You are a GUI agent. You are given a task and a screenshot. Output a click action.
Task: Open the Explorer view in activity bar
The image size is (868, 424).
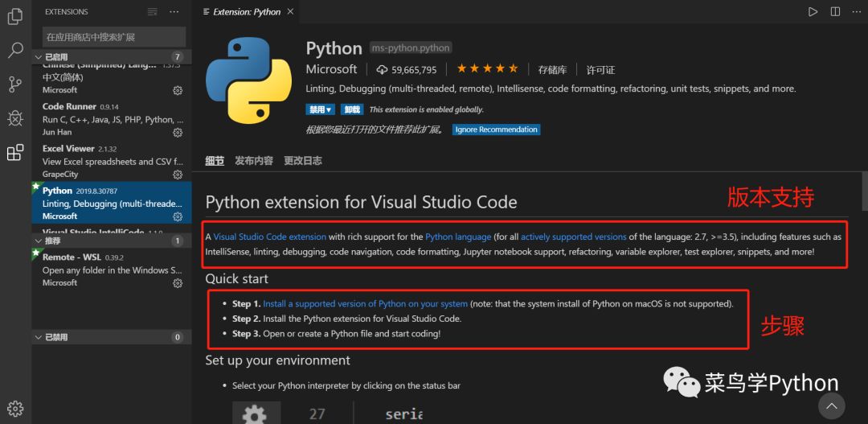click(x=15, y=16)
